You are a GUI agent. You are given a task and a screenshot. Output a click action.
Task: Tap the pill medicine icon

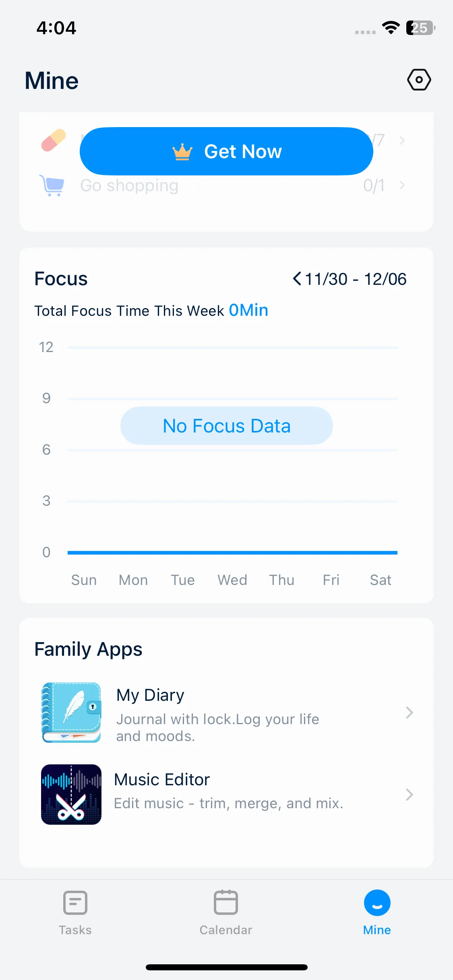(x=54, y=140)
